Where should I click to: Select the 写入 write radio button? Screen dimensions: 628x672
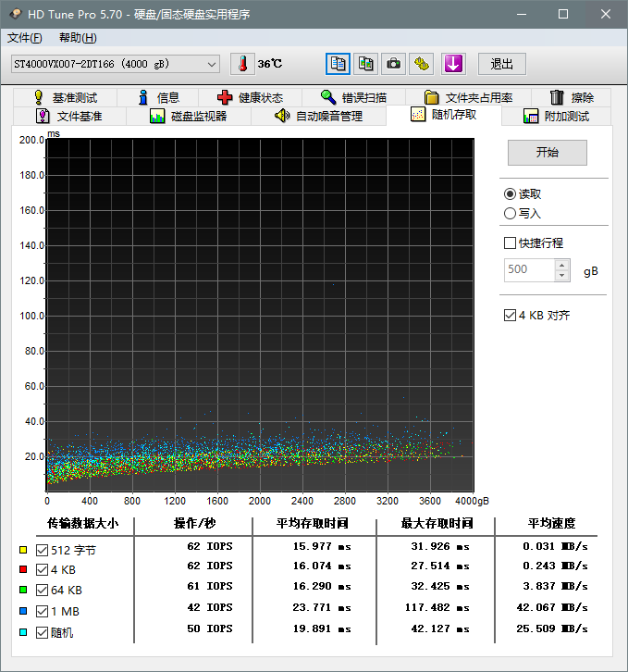point(510,214)
